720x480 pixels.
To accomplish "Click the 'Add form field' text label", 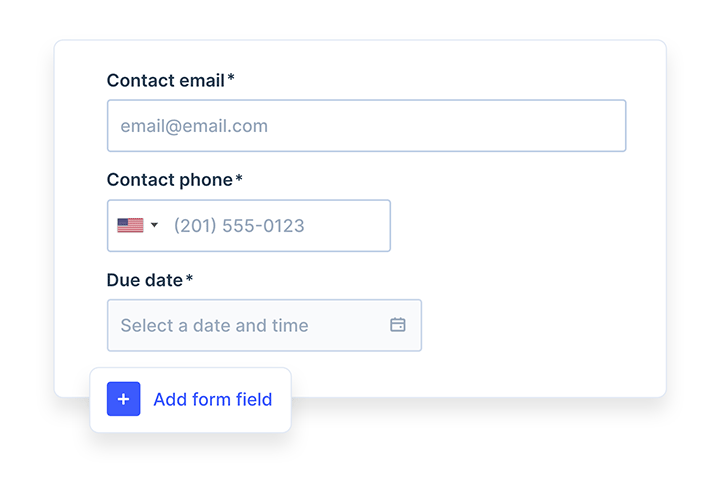I will pyautogui.click(x=212, y=400).
